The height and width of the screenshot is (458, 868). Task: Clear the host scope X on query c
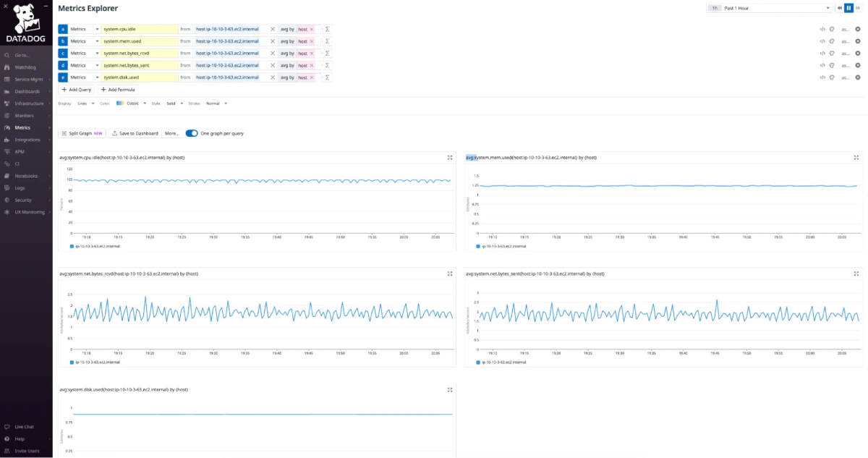click(273, 54)
